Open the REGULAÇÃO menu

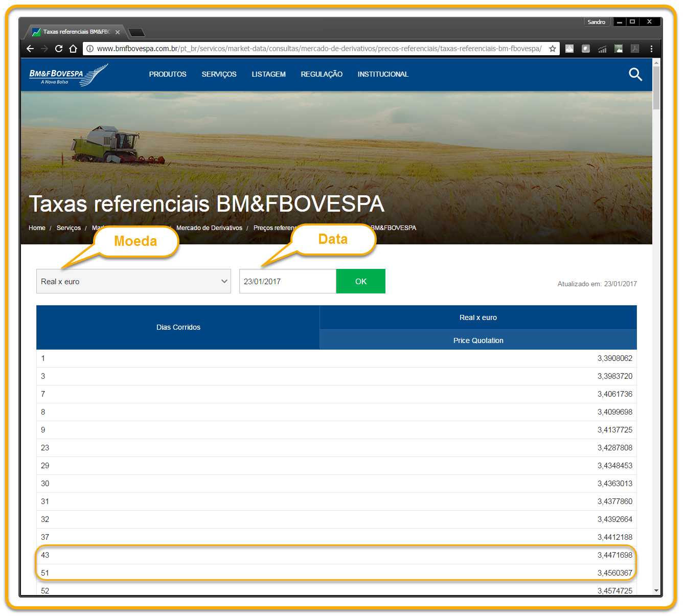tap(322, 74)
